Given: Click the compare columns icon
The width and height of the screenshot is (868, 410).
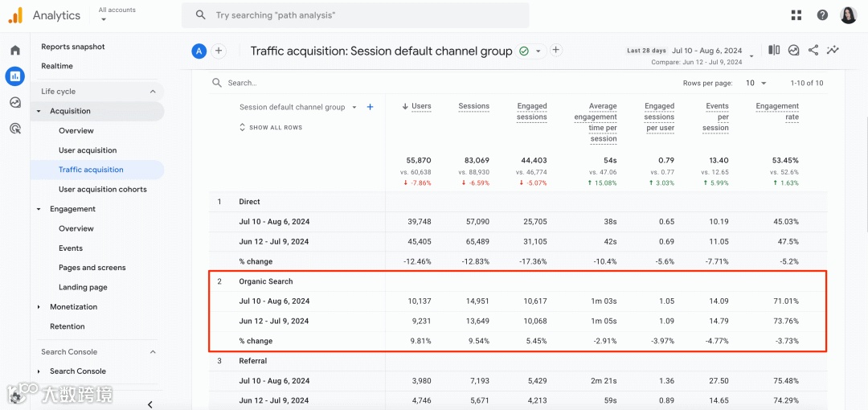Looking at the screenshot, I should (x=774, y=50).
